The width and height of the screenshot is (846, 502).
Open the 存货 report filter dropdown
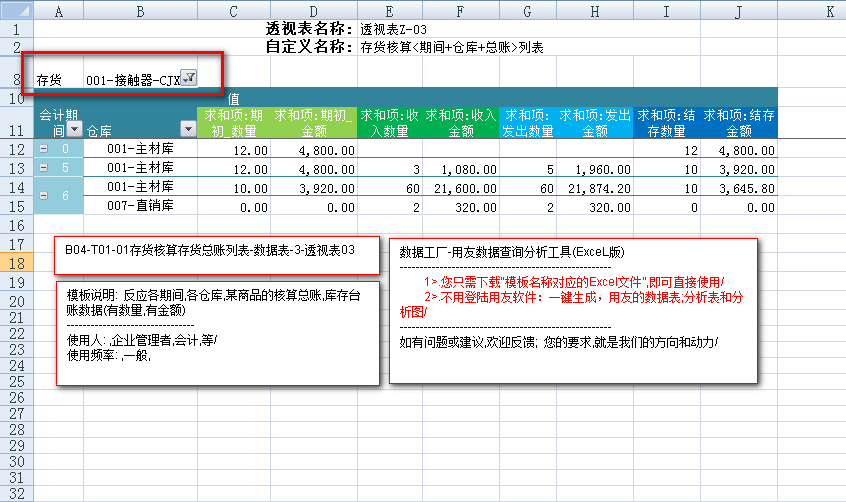tap(190, 78)
